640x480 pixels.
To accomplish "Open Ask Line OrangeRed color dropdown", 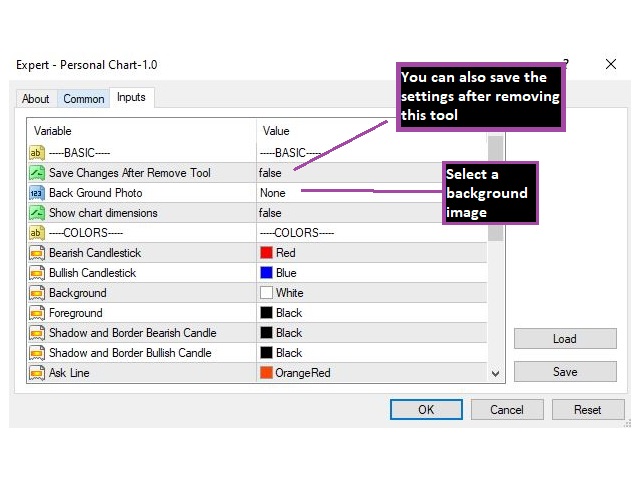I will [x=372, y=373].
